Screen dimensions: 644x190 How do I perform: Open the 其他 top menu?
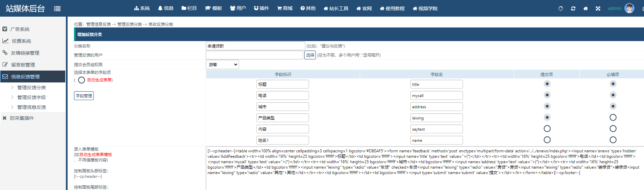pos(308,8)
